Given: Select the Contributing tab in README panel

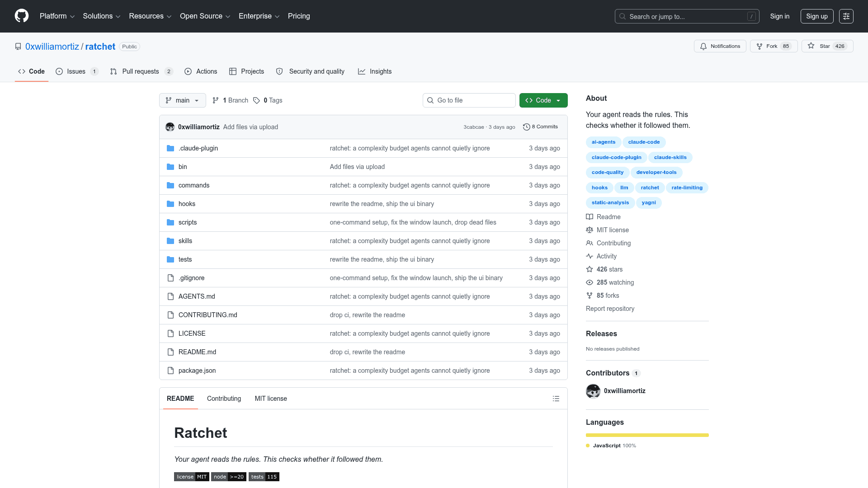Looking at the screenshot, I should (224, 399).
